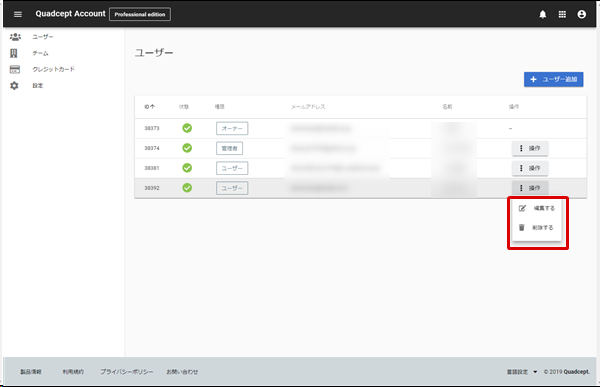Open the notifications bell
The image size is (600, 387).
(x=543, y=15)
